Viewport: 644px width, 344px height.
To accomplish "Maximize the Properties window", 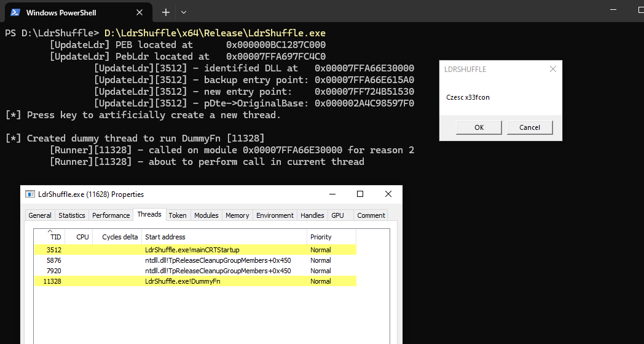I will (360, 194).
